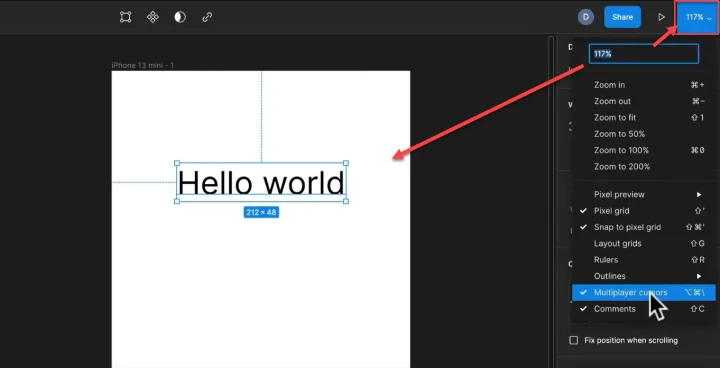The width and height of the screenshot is (720, 368).
Task: Click the top-left resize handle of text box
Action: click(177, 163)
